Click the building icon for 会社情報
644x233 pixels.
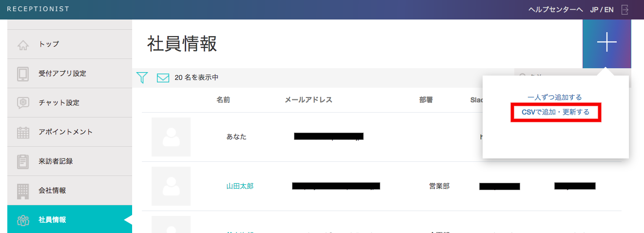point(23,191)
